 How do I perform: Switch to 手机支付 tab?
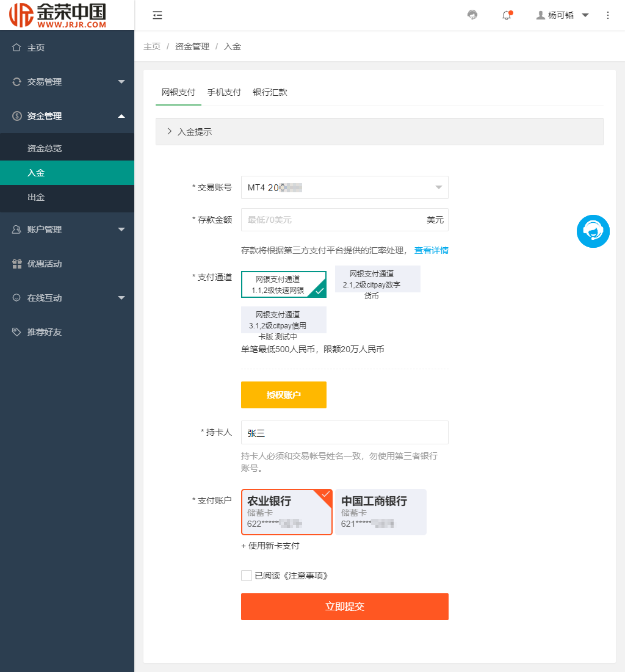224,92
